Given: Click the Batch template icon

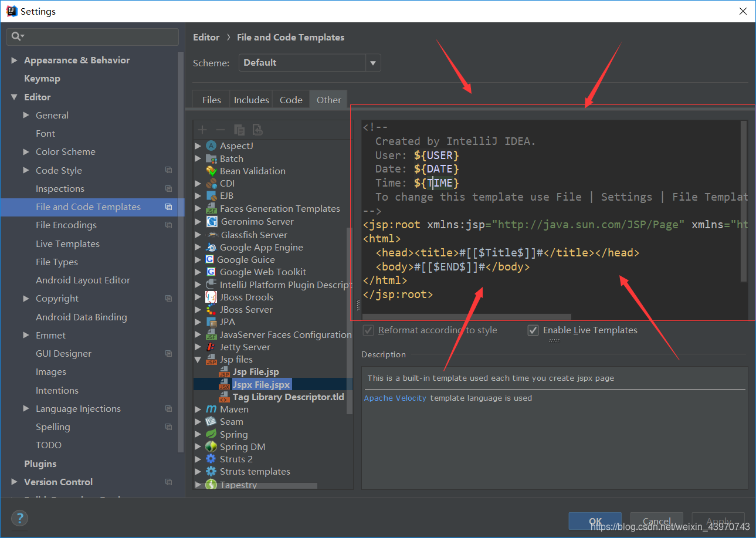Looking at the screenshot, I should (x=211, y=158).
